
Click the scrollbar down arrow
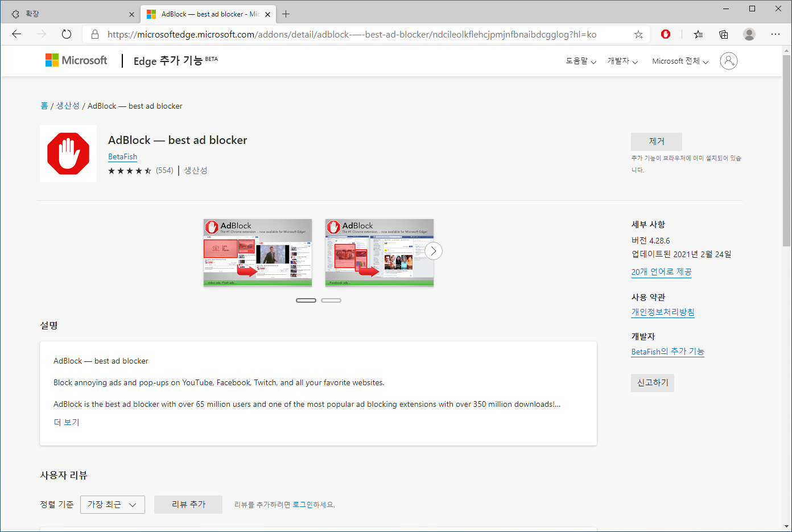786,526
